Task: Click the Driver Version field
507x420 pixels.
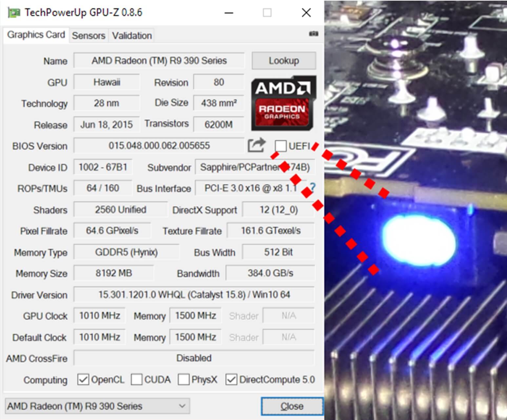Action: click(x=194, y=295)
